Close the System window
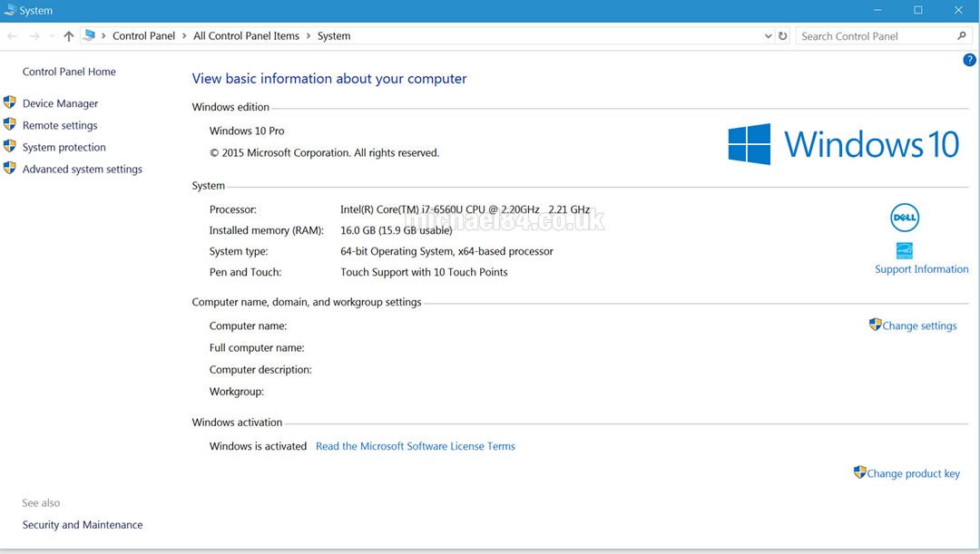This screenshot has width=980, height=554. [x=958, y=10]
